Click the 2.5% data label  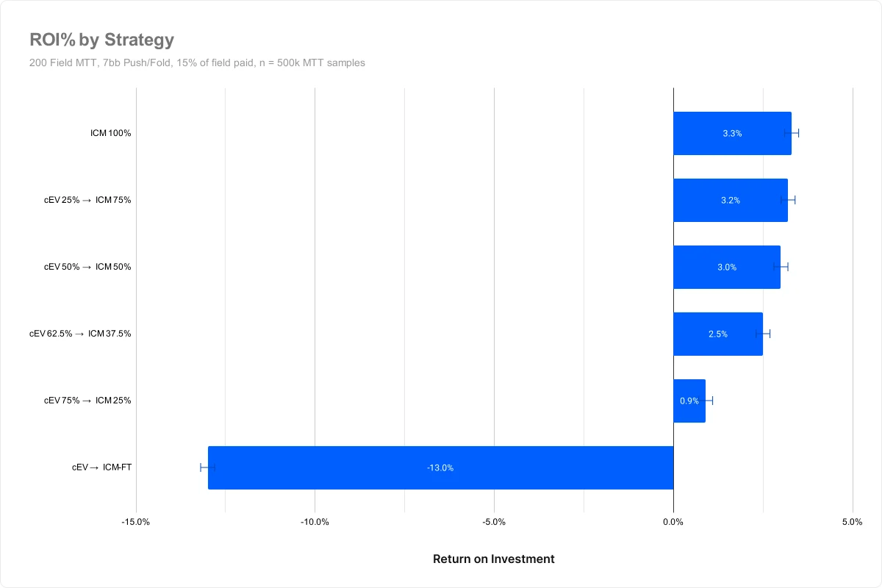718,334
